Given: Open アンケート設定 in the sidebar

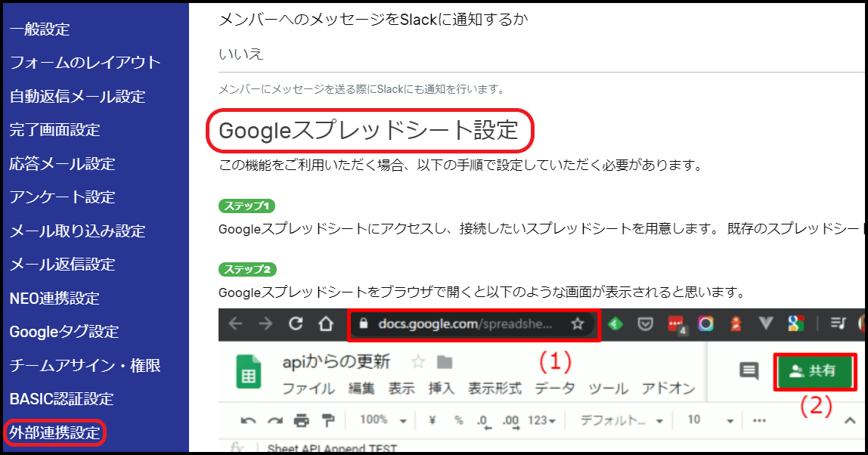Looking at the screenshot, I should 63,197.
